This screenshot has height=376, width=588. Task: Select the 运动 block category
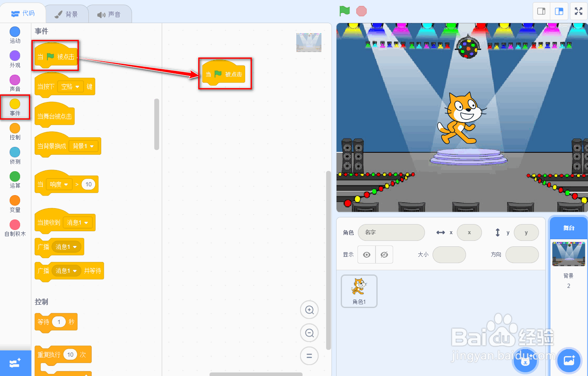coord(15,35)
